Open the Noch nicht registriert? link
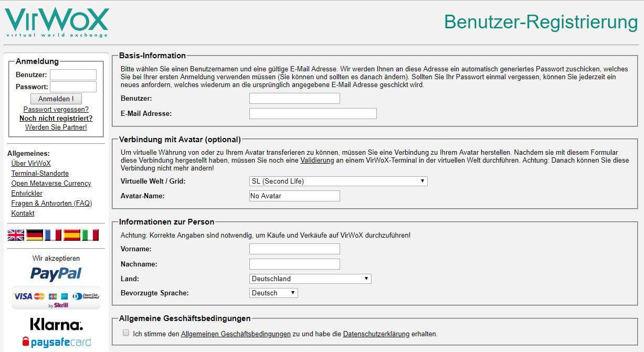The width and height of the screenshot is (644, 352). 56,118
